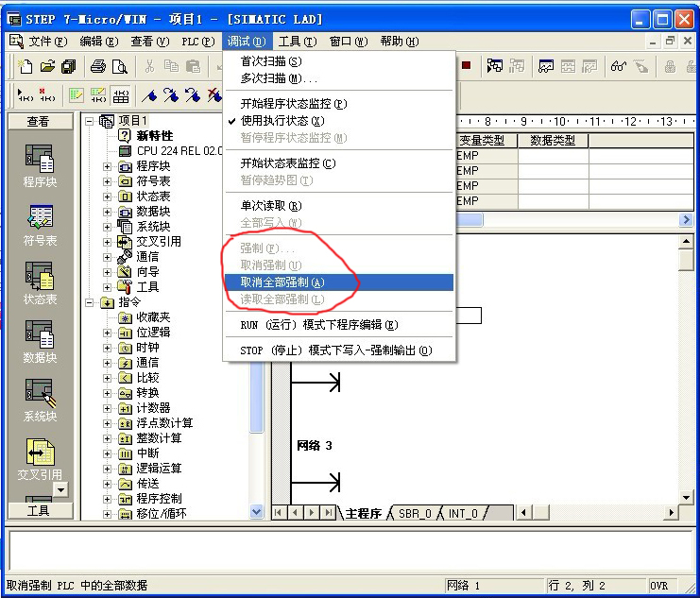The image size is (700, 598).
Task: Expand the 位逻辑 instruction folder
Action: tap(107, 333)
